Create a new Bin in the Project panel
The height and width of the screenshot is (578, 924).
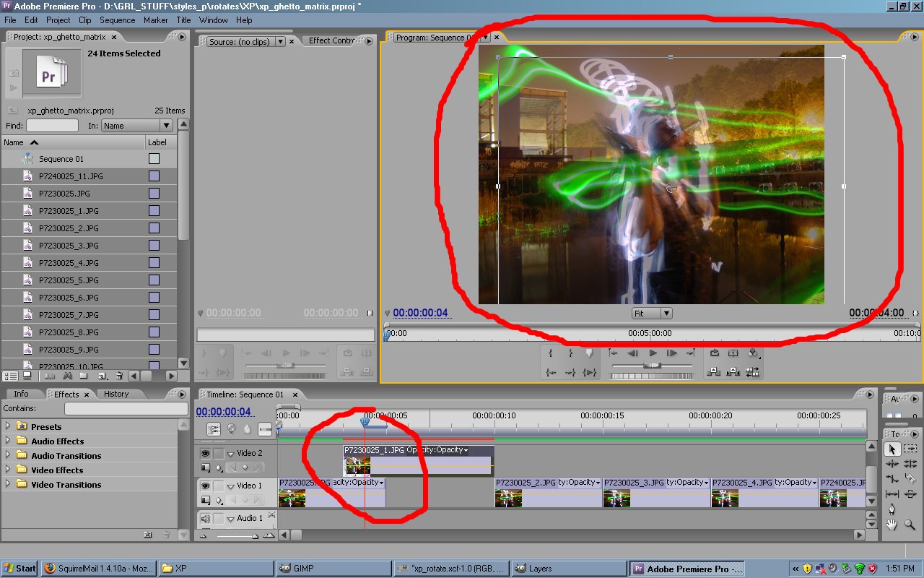pos(84,376)
